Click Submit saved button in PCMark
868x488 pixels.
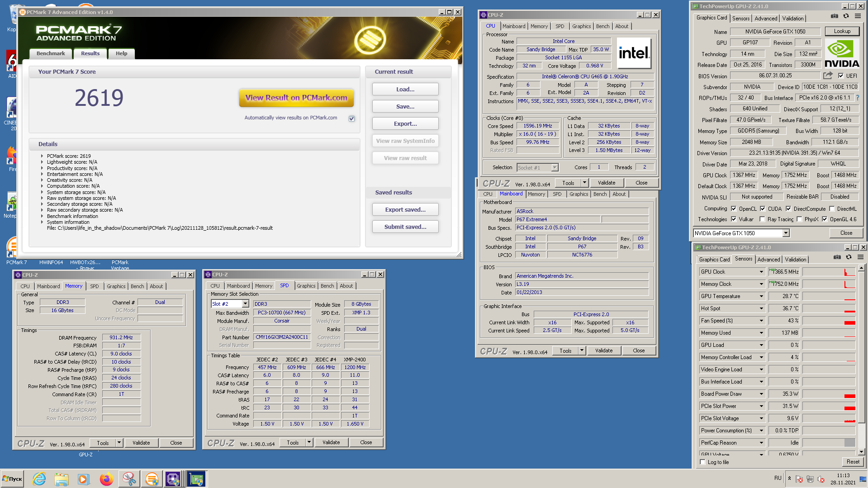(405, 227)
